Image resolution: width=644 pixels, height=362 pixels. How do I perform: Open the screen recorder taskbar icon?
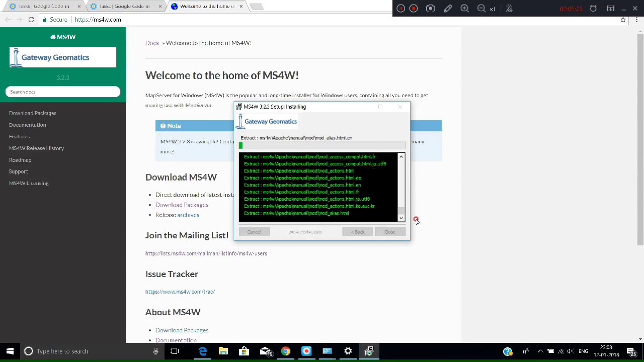[306, 351]
